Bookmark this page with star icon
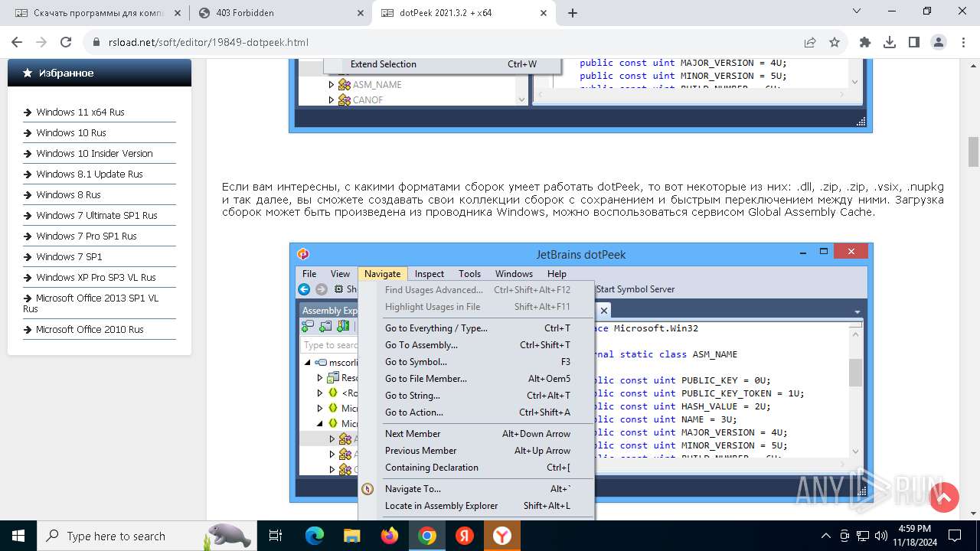 pos(835,42)
